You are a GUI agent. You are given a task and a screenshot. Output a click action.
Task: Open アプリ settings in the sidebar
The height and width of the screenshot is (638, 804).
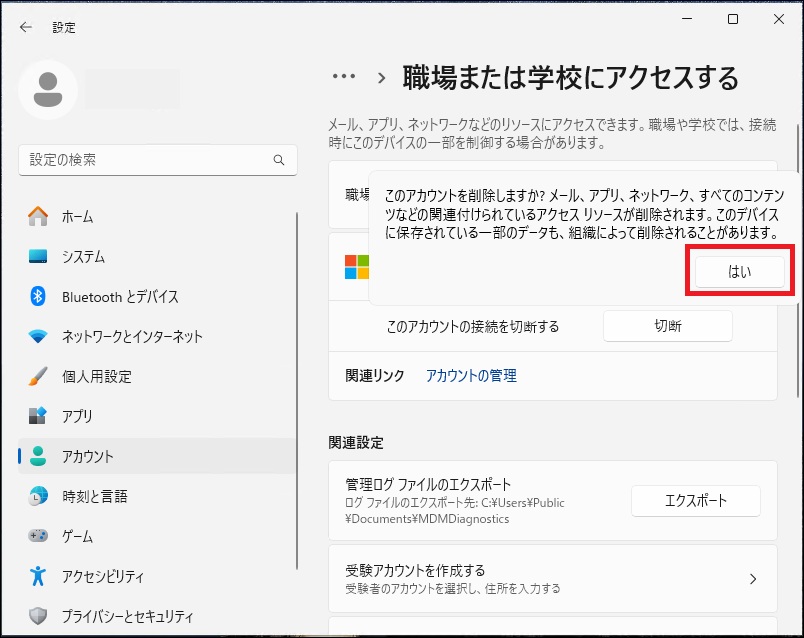click(x=76, y=416)
